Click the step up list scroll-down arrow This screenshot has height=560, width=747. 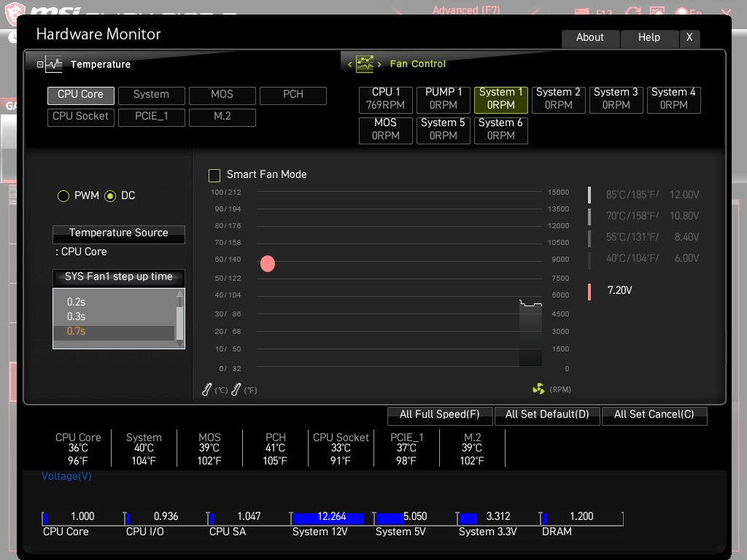tap(179, 343)
